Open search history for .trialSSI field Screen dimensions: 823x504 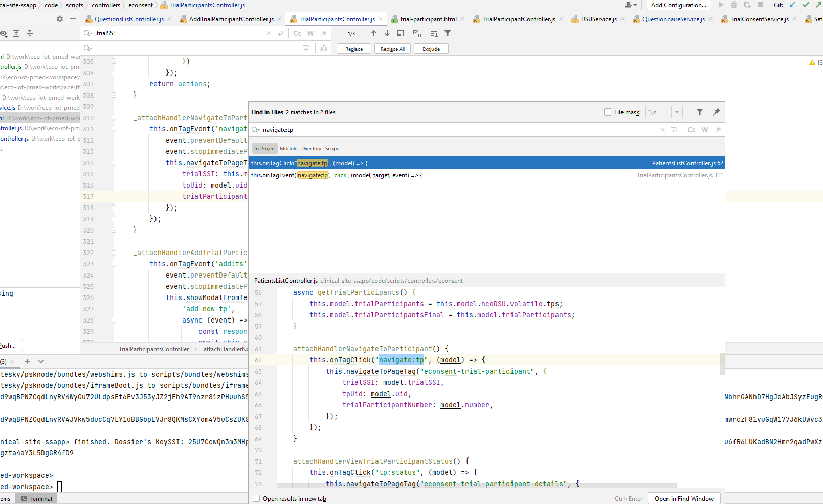click(x=88, y=33)
